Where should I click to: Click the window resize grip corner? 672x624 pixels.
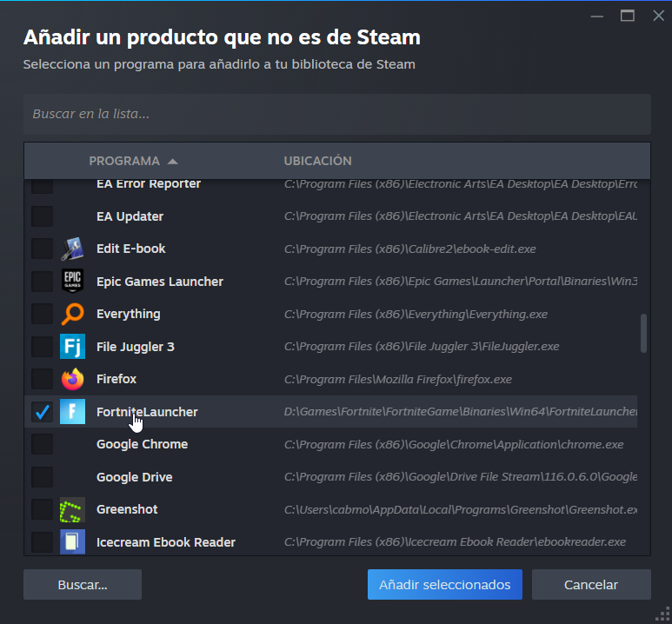click(x=663, y=615)
